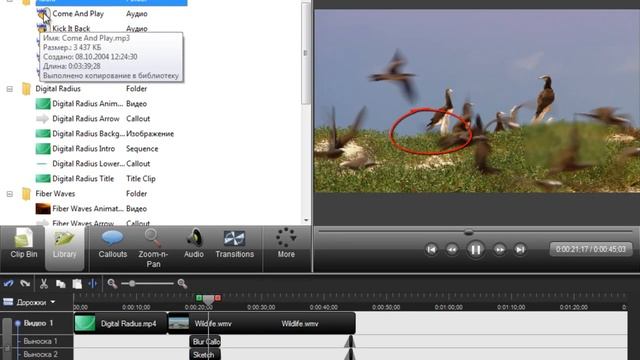
Task: Click the tracks icon beside Дорожки
Action: pos(8,302)
